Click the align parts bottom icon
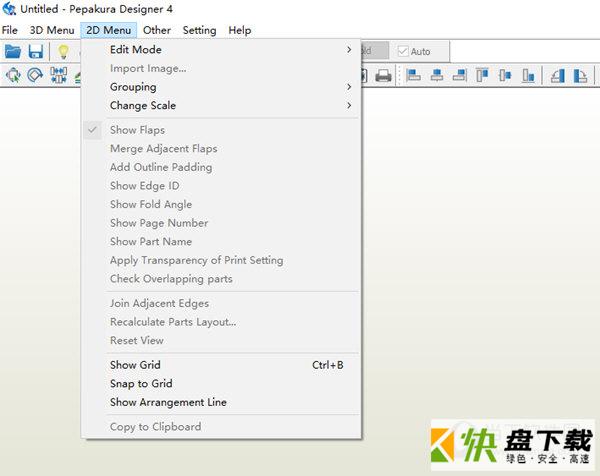Screen dimensions: 600x476 click(x=528, y=75)
